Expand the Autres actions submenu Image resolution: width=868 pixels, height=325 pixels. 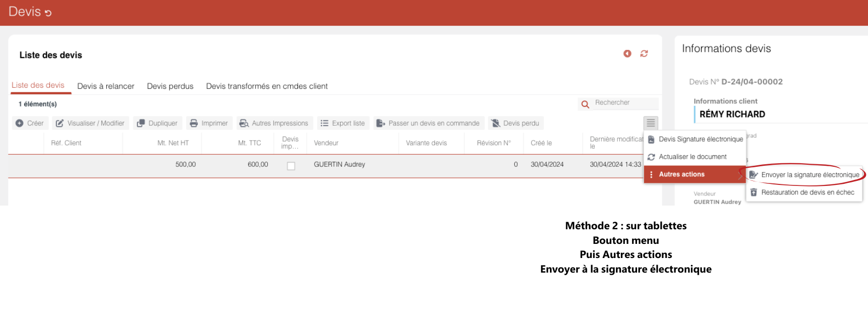(695, 174)
